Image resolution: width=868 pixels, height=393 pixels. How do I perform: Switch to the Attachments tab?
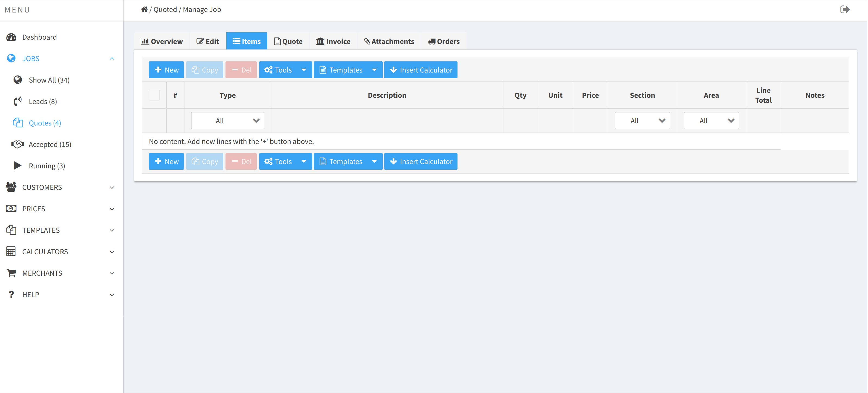pos(389,42)
